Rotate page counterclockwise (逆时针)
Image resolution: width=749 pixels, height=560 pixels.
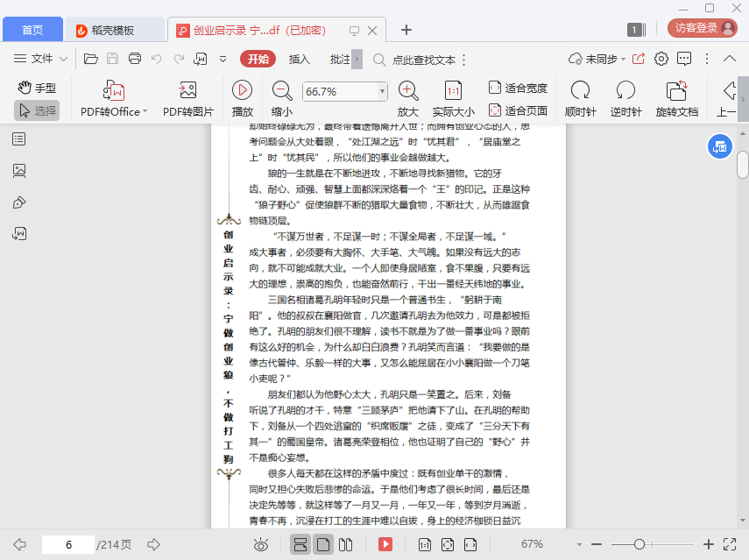(x=625, y=99)
